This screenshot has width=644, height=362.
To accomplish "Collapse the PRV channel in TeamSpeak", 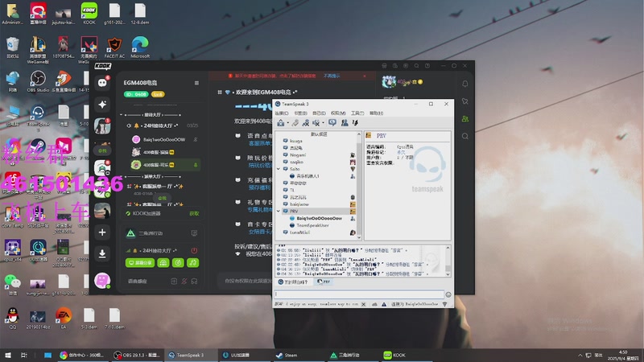I will [x=279, y=211].
